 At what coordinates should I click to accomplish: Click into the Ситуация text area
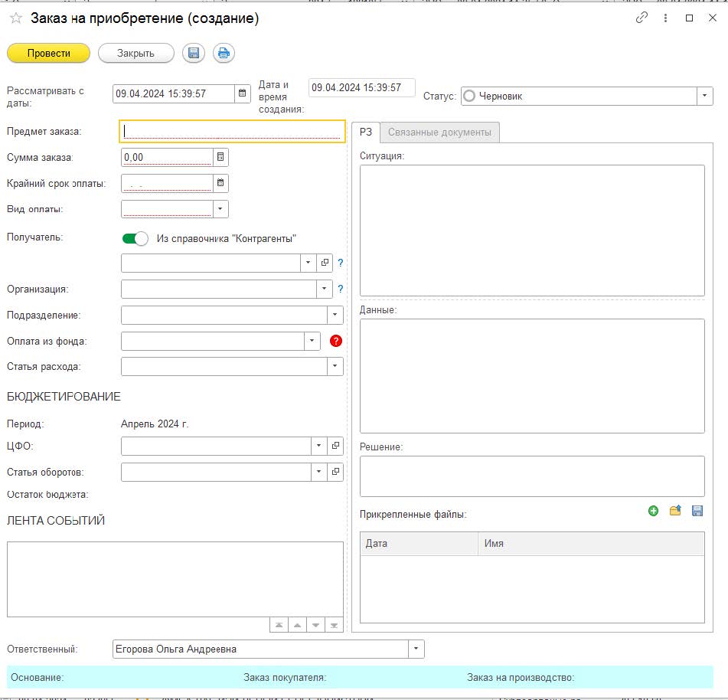coord(532,231)
